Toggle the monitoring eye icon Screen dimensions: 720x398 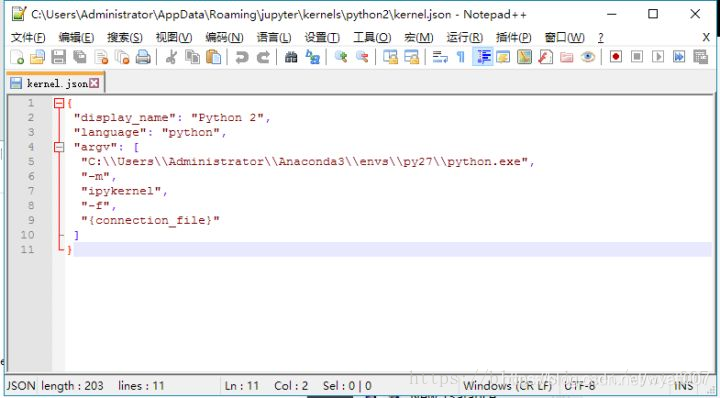tap(588, 57)
